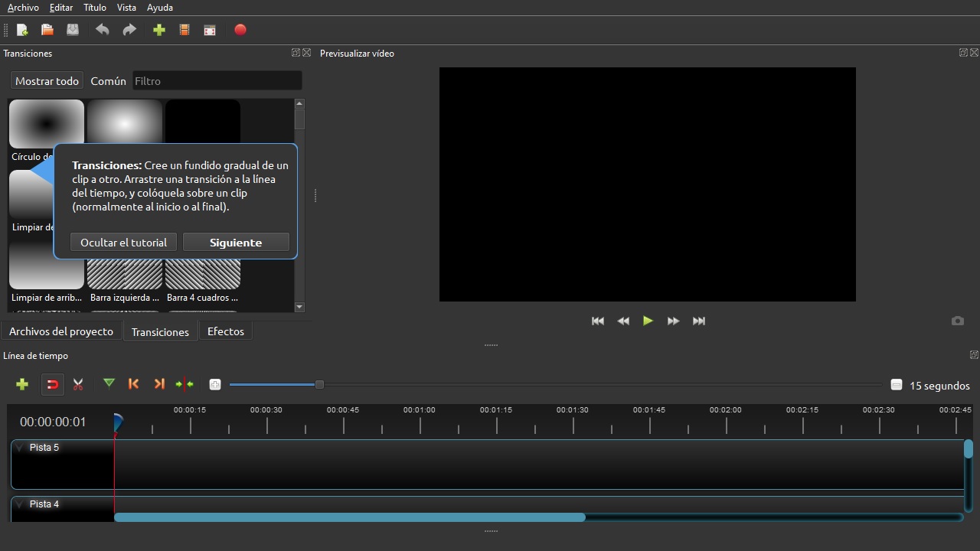
Task: Select the Pista 5 track label
Action: click(44, 448)
